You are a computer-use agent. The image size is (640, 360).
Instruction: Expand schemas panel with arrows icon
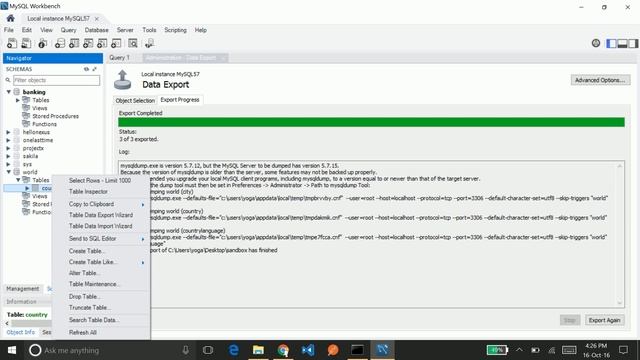95,69
